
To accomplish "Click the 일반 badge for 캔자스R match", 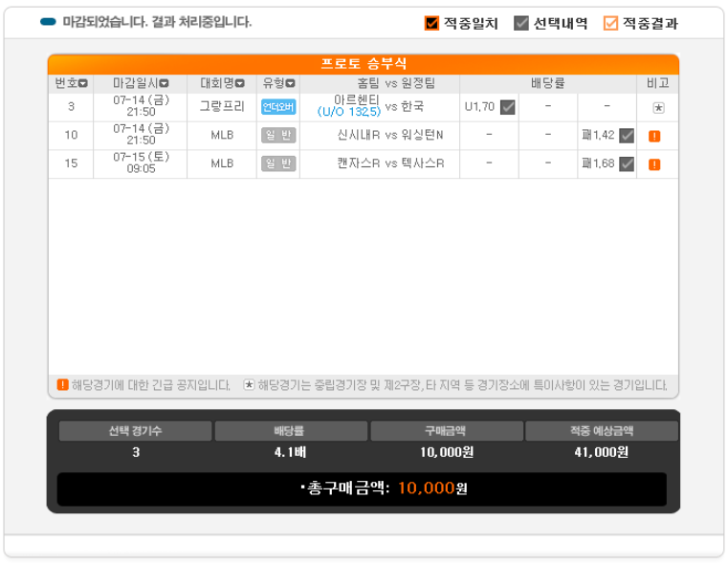I will pyautogui.click(x=278, y=163).
